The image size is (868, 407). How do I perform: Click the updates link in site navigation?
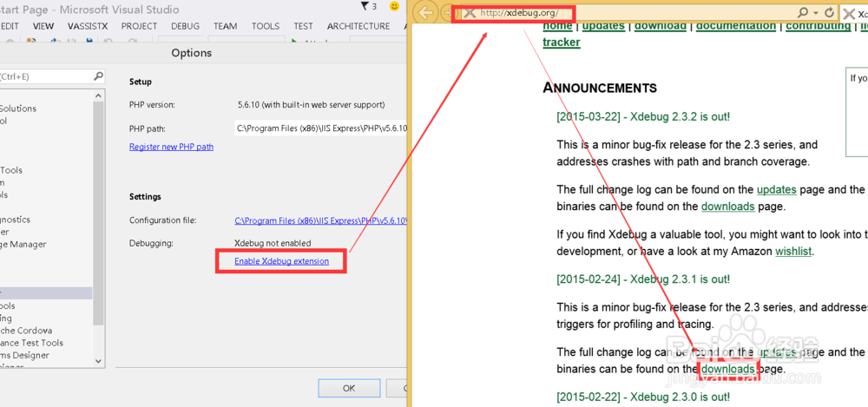(x=603, y=25)
